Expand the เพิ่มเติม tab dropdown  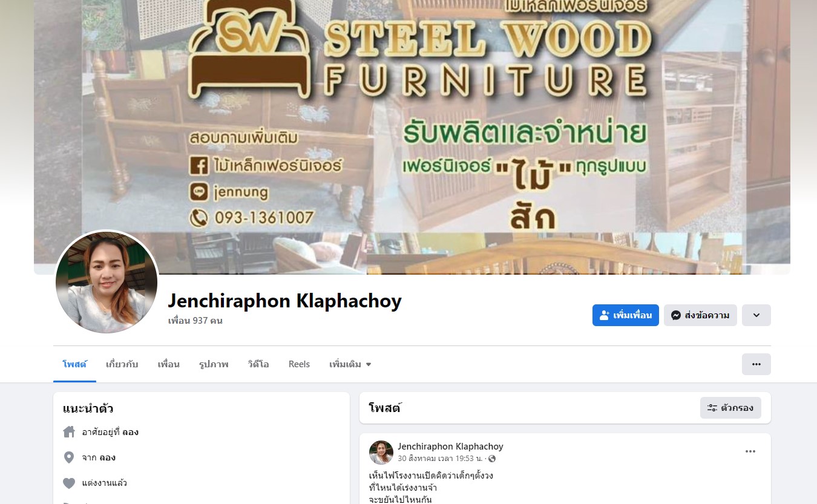[x=350, y=364]
